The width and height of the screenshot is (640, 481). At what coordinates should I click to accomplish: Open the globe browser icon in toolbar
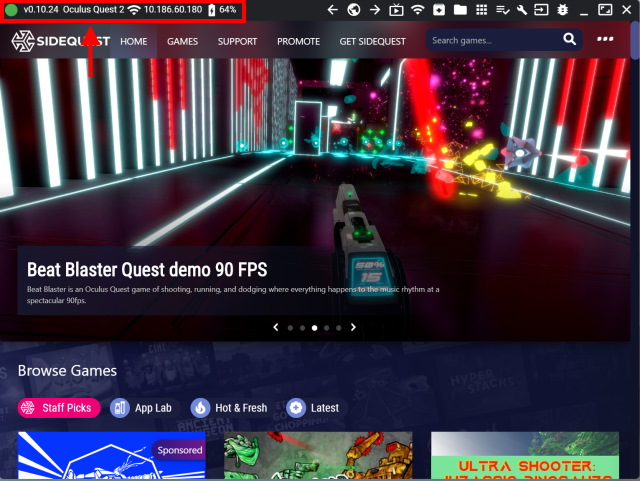tap(353, 9)
